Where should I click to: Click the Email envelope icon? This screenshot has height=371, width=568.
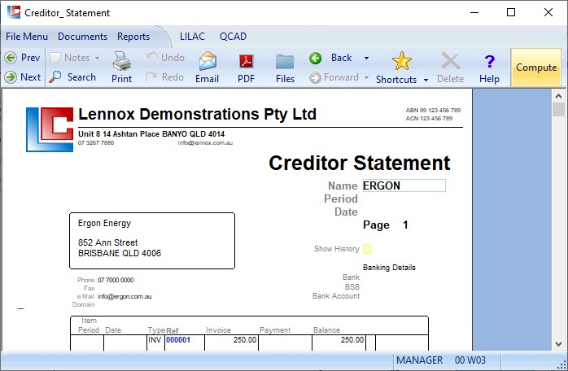pyautogui.click(x=208, y=61)
